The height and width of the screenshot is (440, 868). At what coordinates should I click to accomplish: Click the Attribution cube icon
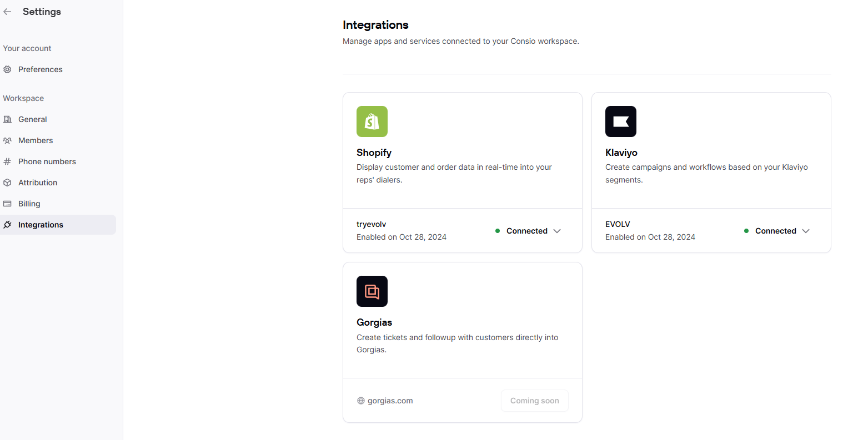(x=7, y=183)
